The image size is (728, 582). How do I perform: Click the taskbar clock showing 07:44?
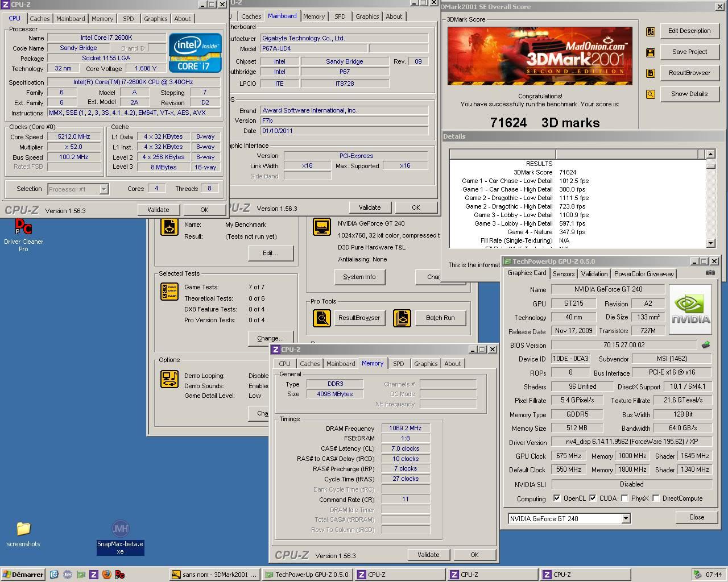tap(713, 575)
